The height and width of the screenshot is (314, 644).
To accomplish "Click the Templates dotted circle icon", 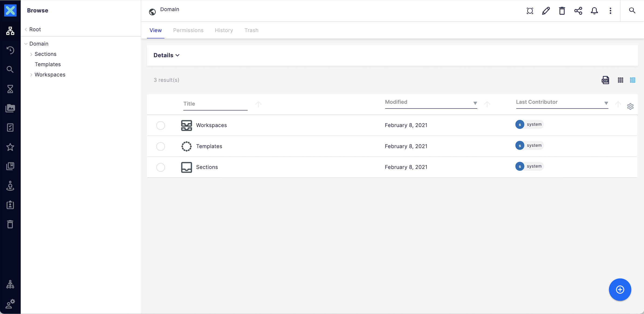I will pos(187,146).
